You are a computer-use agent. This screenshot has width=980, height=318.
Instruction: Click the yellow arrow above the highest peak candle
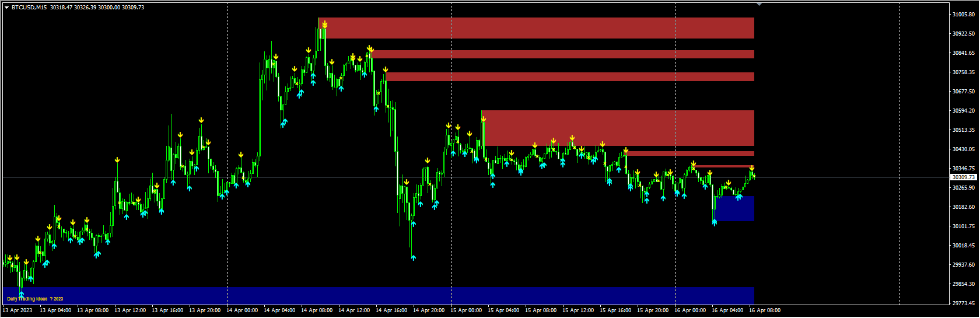[324, 25]
